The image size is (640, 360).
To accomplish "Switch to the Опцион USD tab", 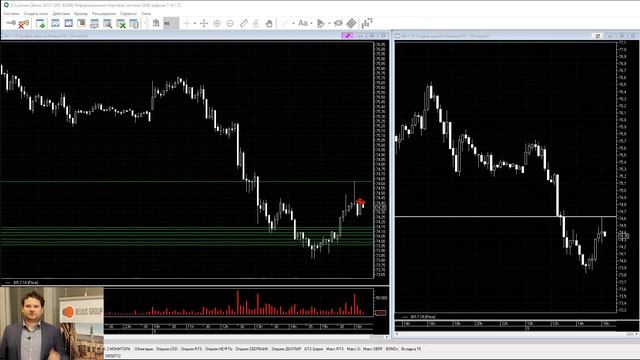I will click(x=167, y=349).
